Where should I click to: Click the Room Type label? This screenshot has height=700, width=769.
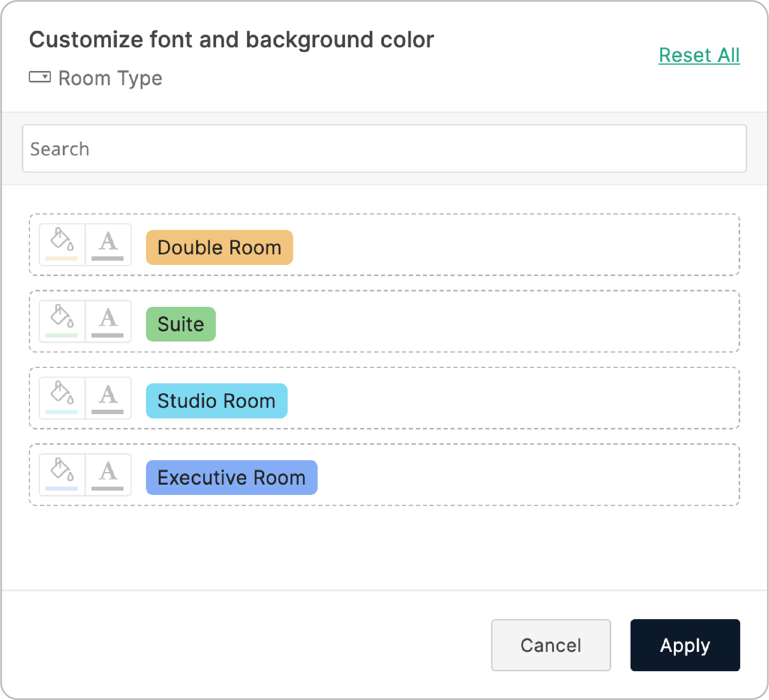click(110, 78)
